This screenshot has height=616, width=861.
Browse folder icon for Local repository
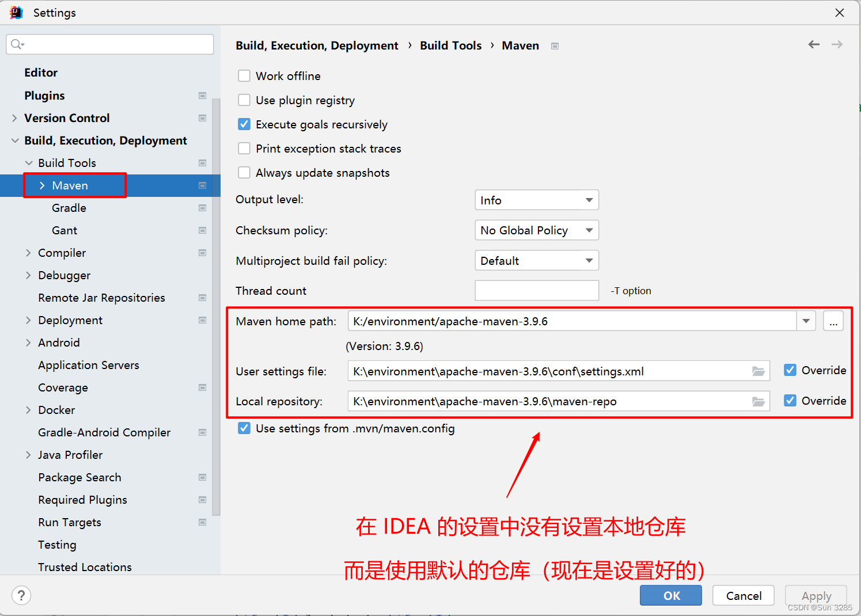758,401
